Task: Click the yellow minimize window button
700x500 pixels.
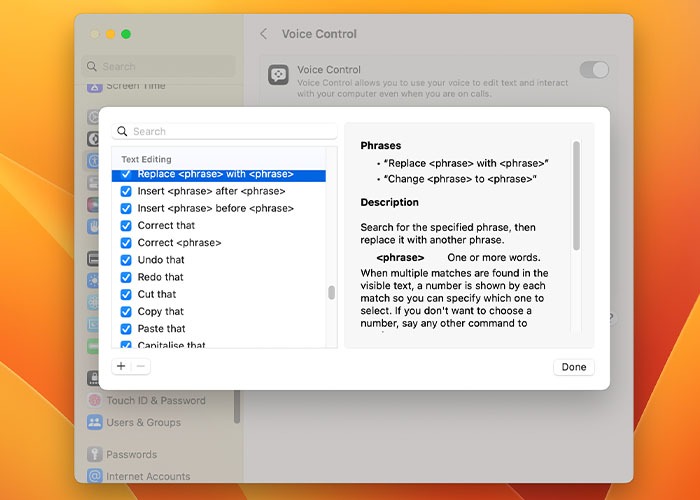Action: pos(111,34)
